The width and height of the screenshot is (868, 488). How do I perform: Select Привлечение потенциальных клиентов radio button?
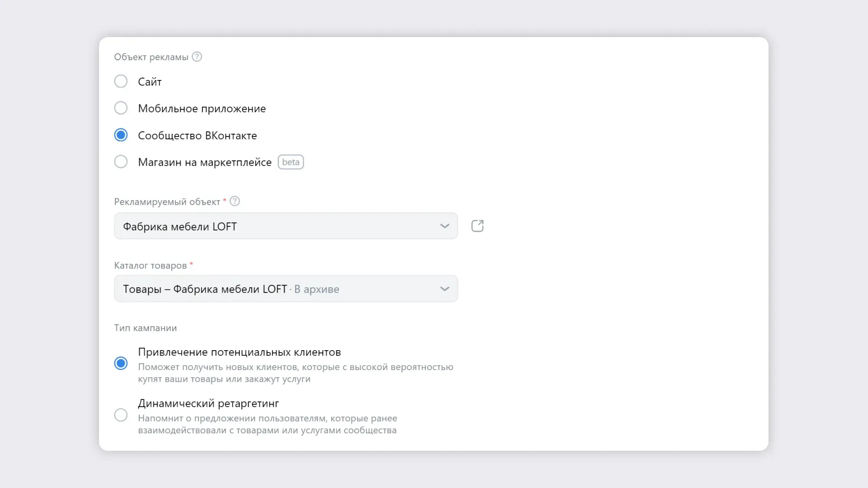pos(121,363)
